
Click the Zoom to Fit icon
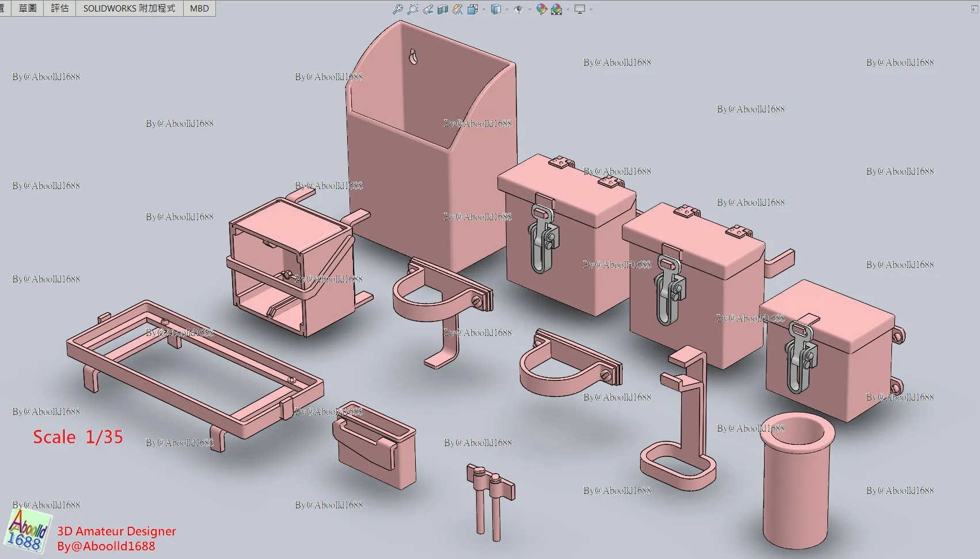(x=398, y=9)
